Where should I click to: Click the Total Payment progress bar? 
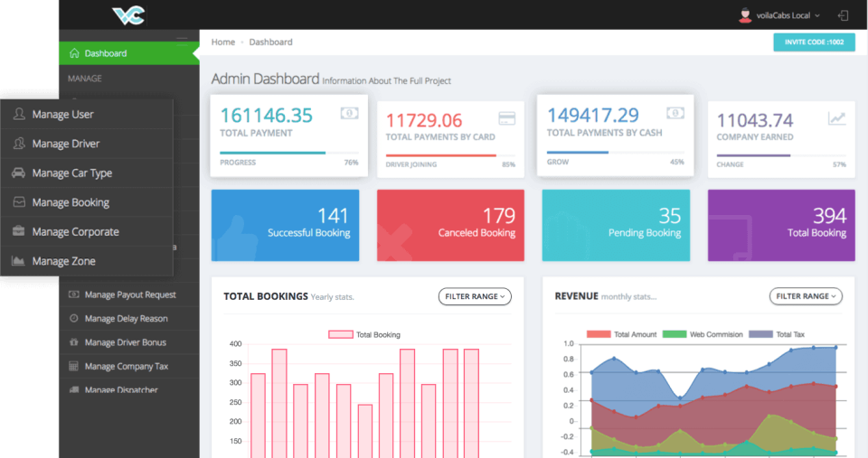(289, 153)
